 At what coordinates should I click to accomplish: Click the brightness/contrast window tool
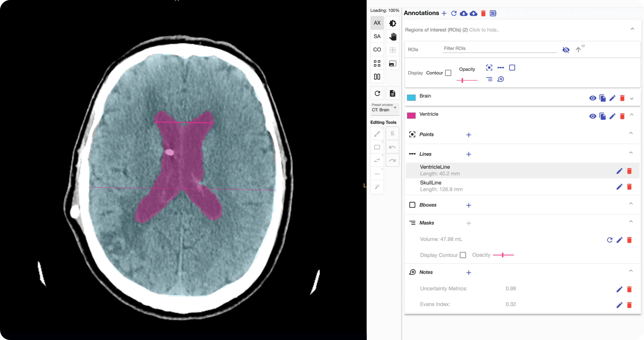click(x=393, y=23)
